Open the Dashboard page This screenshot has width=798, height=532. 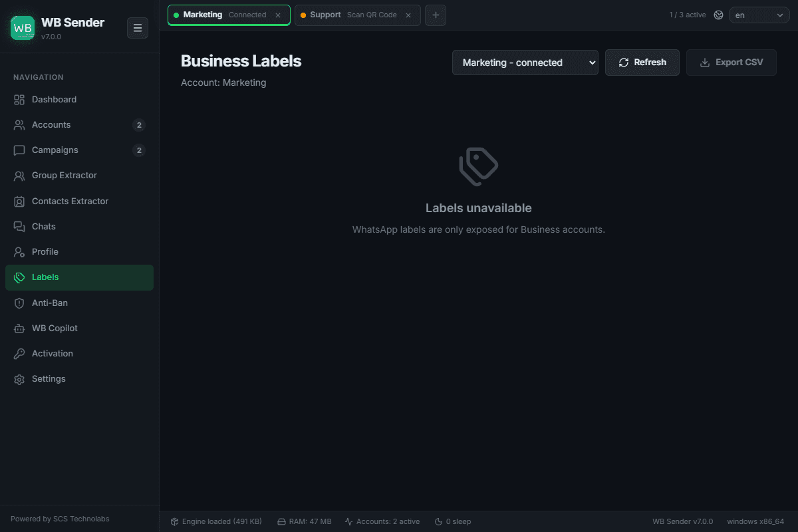tap(79, 100)
